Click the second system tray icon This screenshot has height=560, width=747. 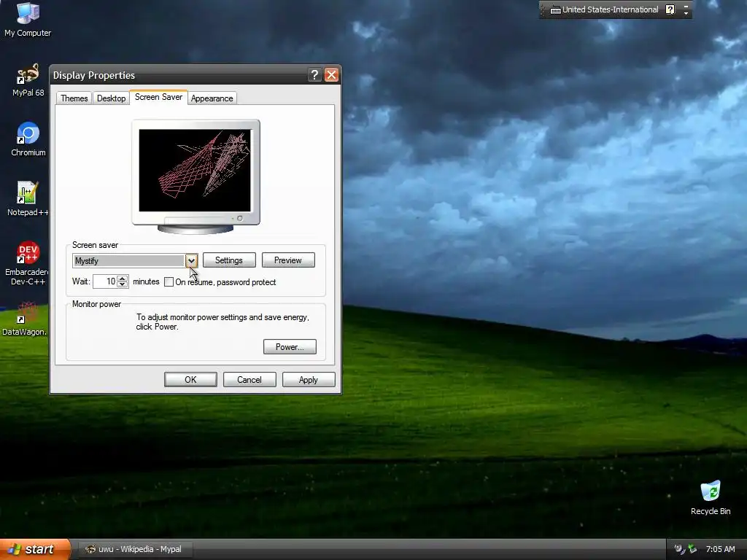coord(692,549)
